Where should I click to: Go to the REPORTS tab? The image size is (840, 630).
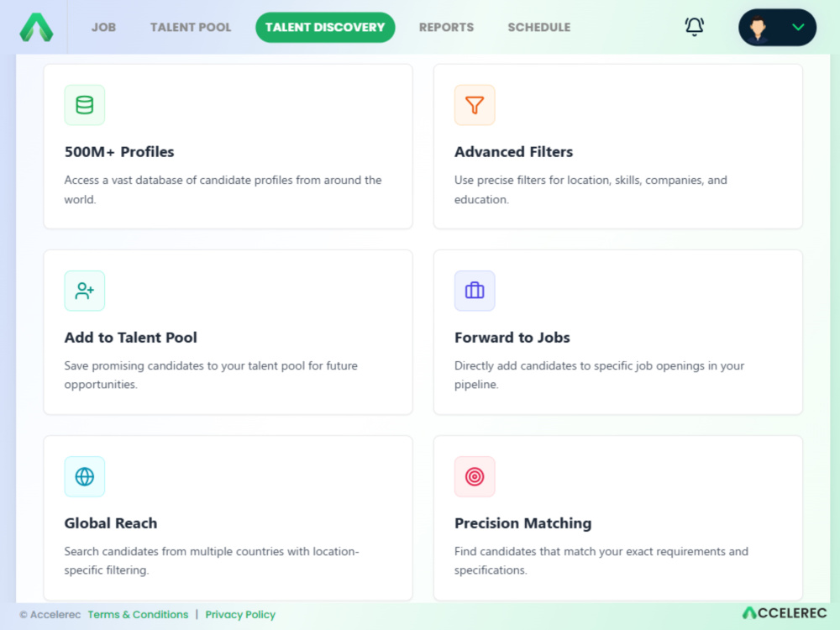tap(446, 28)
